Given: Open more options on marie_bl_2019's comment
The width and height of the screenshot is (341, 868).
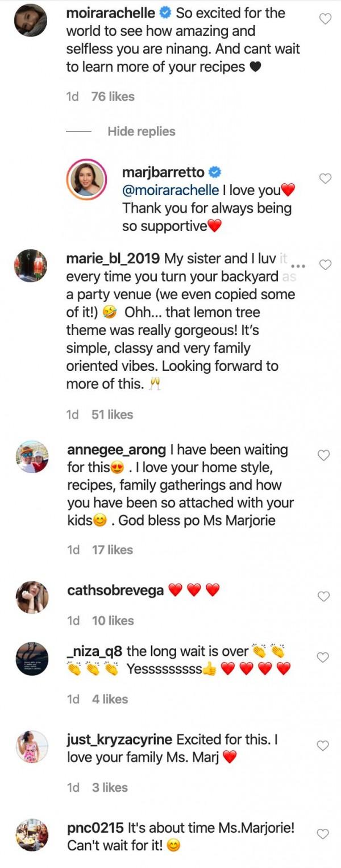Looking at the screenshot, I should point(298,266).
